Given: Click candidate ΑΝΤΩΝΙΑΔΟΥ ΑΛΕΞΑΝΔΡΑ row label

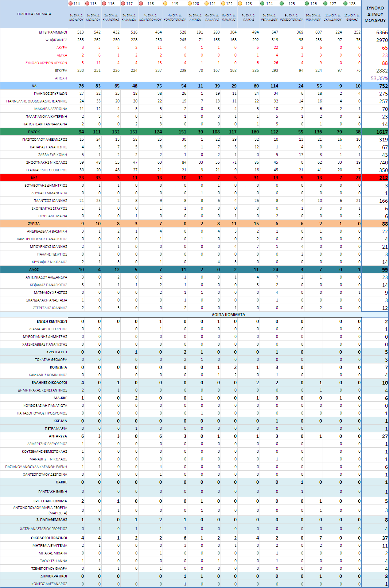Looking at the screenshot, I should point(46,277).
